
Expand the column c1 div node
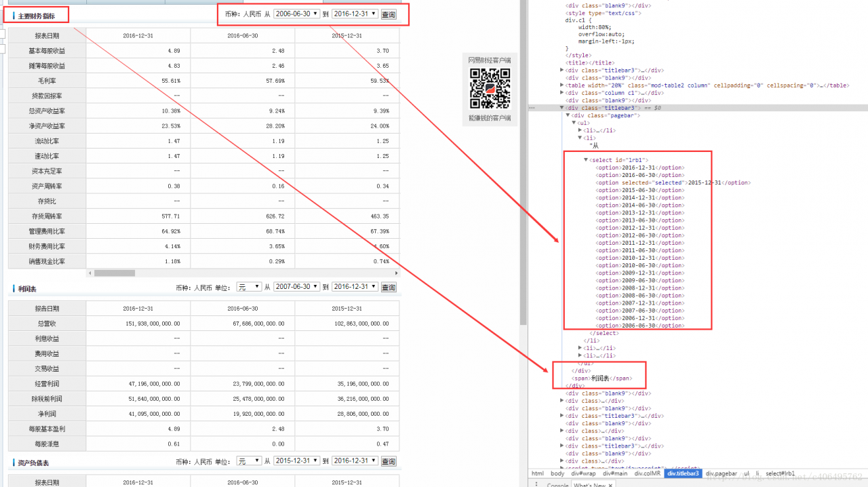click(x=561, y=93)
